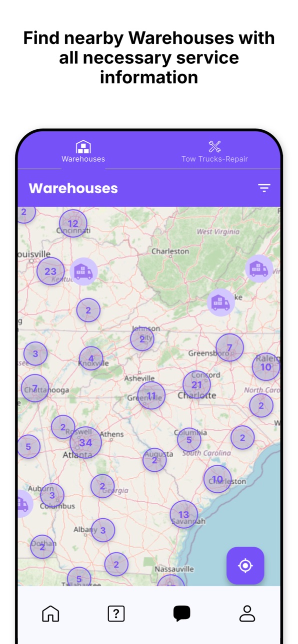Open cluster 4 at Knoxville
The height and width of the screenshot is (644, 298).
91,358
